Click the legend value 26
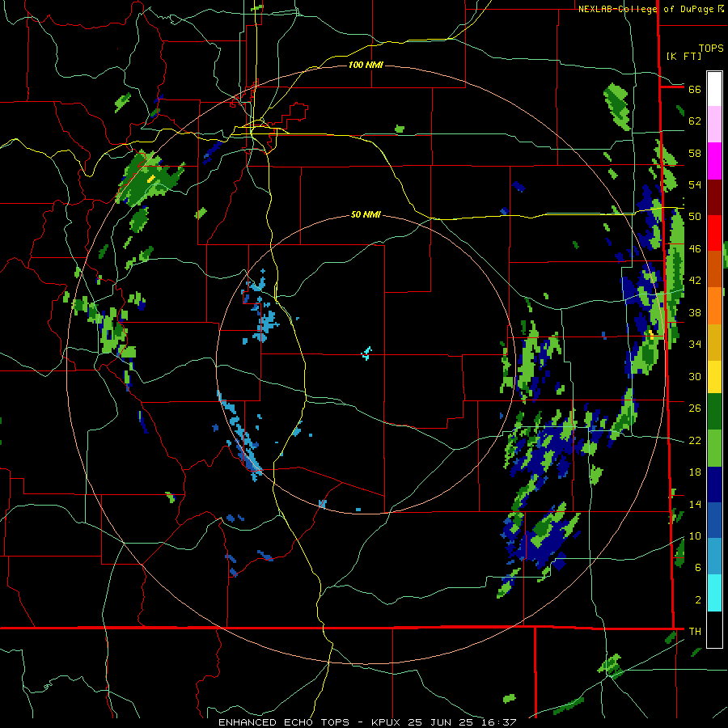This screenshot has height=728, width=728. pyautogui.click(x=695, y=408)
